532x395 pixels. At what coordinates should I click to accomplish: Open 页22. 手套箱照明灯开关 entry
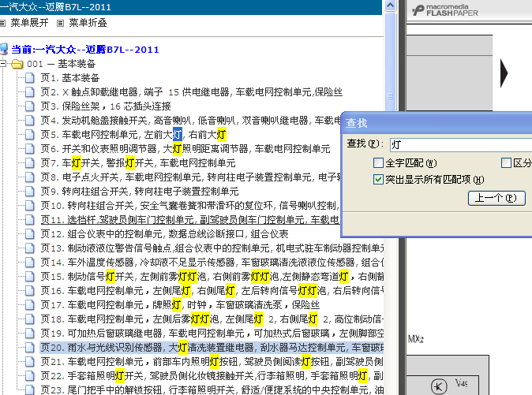(212, 376)
